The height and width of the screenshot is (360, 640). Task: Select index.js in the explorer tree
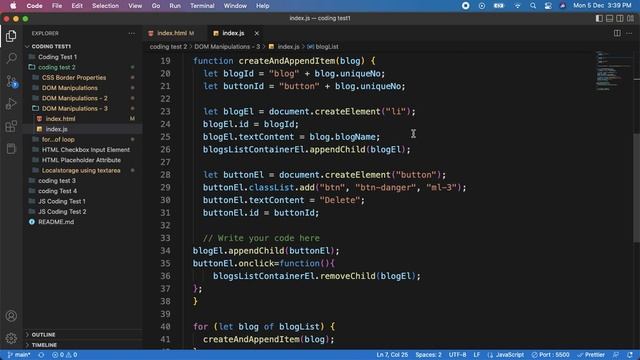tap(56, 129)
